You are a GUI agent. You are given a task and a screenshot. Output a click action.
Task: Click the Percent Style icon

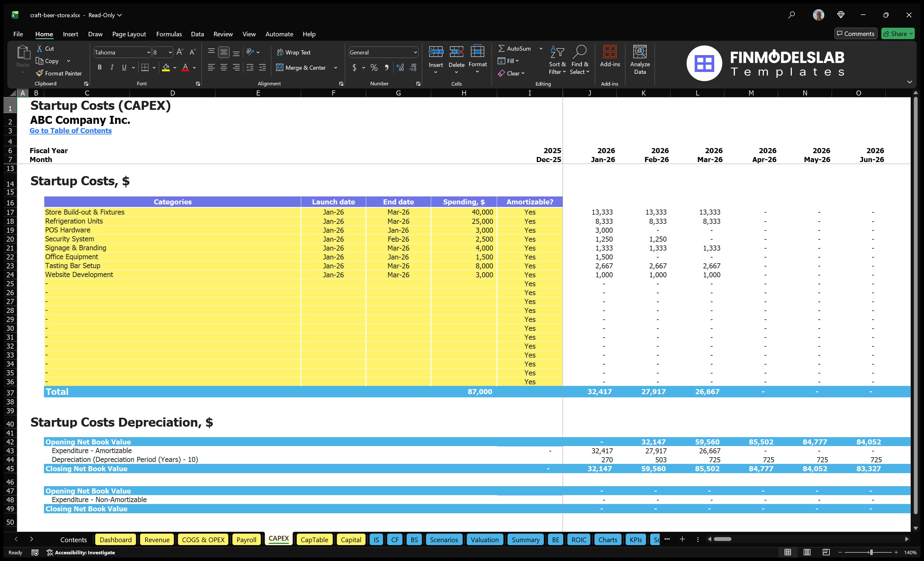click(374, 67)
